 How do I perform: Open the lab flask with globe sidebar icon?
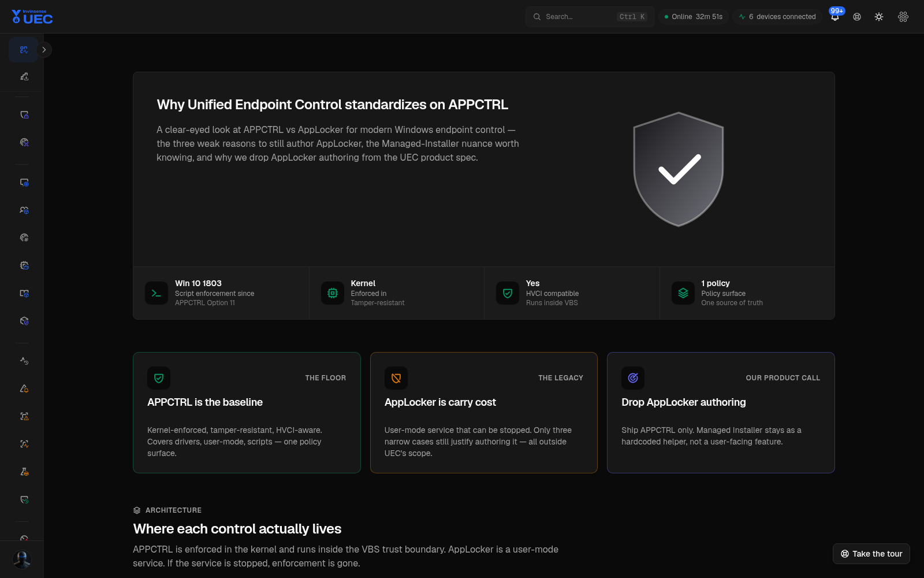[24, 472]
